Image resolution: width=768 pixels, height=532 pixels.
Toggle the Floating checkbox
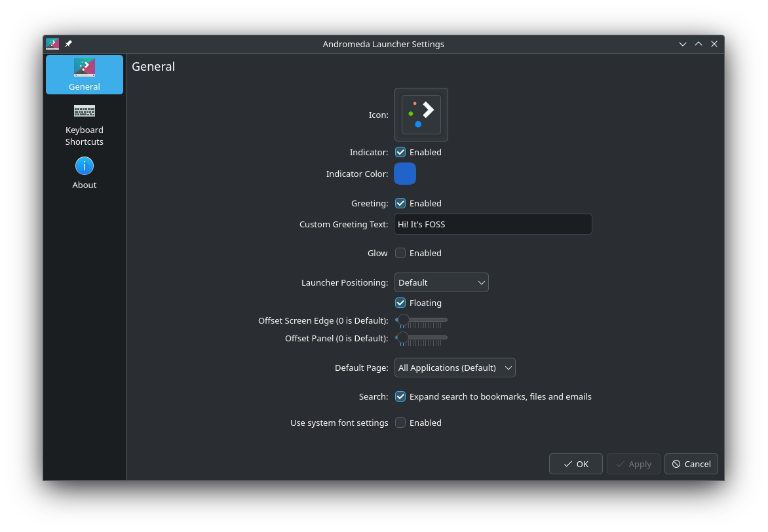[x=400, y=303]
